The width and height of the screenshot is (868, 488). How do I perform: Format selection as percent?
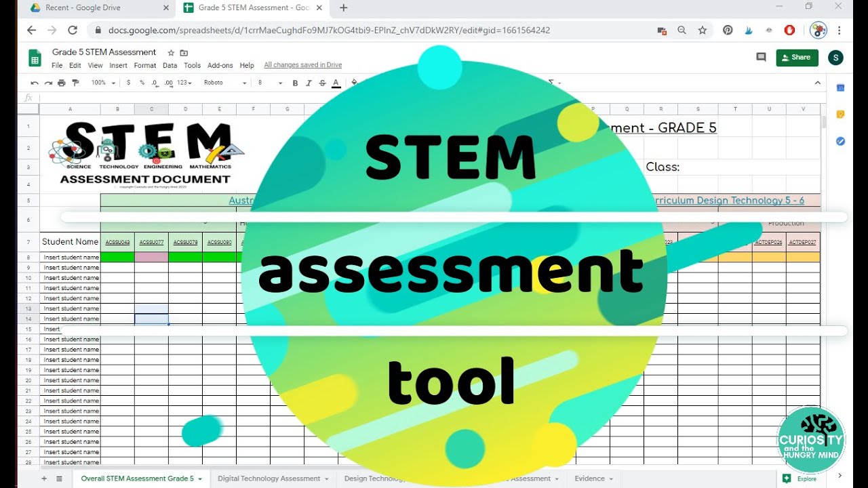142,83
